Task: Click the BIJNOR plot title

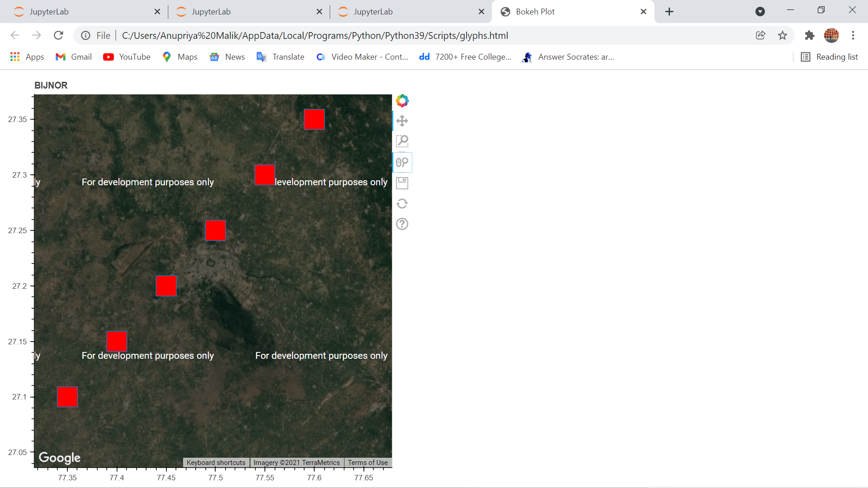Action: pos(51,85)
